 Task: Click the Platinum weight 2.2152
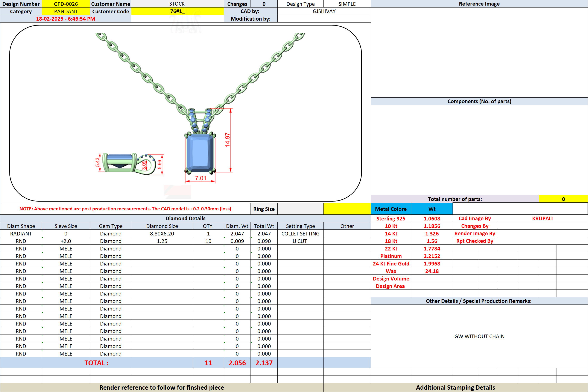tap(432, 256)
